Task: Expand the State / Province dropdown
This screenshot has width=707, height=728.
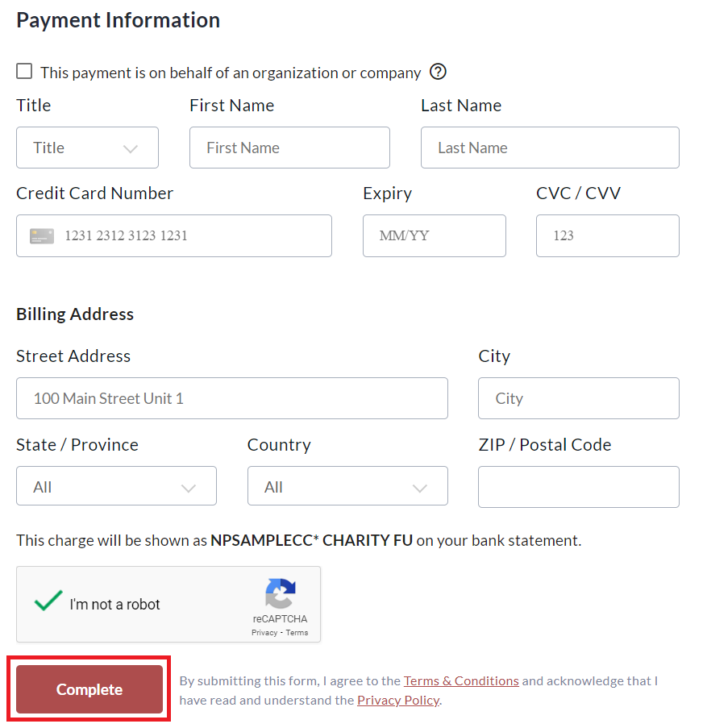Action: (116, 486)
